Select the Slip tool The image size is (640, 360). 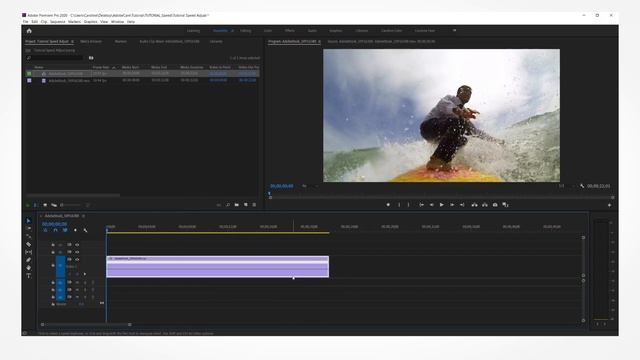(x=29, y=252)
